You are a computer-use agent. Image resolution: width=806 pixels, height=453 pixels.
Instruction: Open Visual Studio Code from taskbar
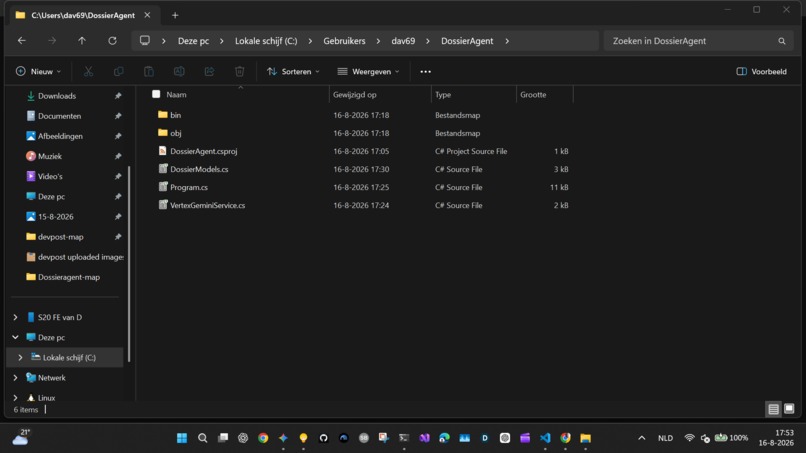tap(545, 438)
